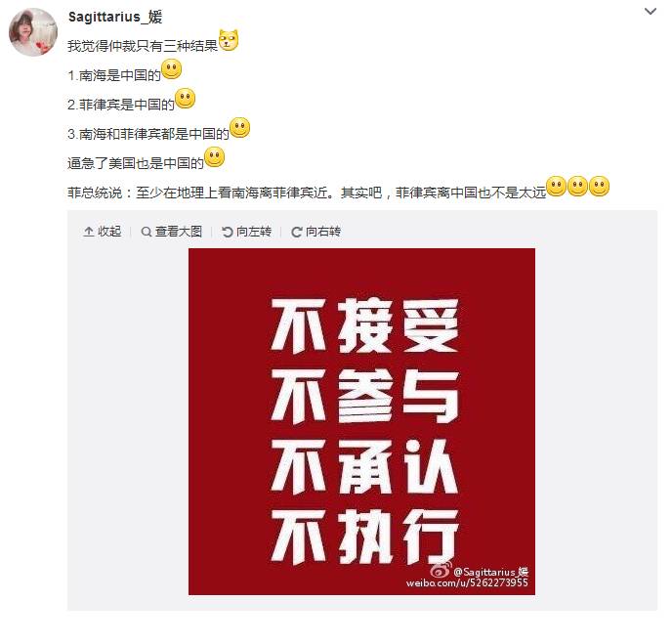Click the weibo.com/u/5262273955 watermark text
Image resolution: width=672 pixels, height=644 pixels.
pyautogui.click(x=467, y=582)
